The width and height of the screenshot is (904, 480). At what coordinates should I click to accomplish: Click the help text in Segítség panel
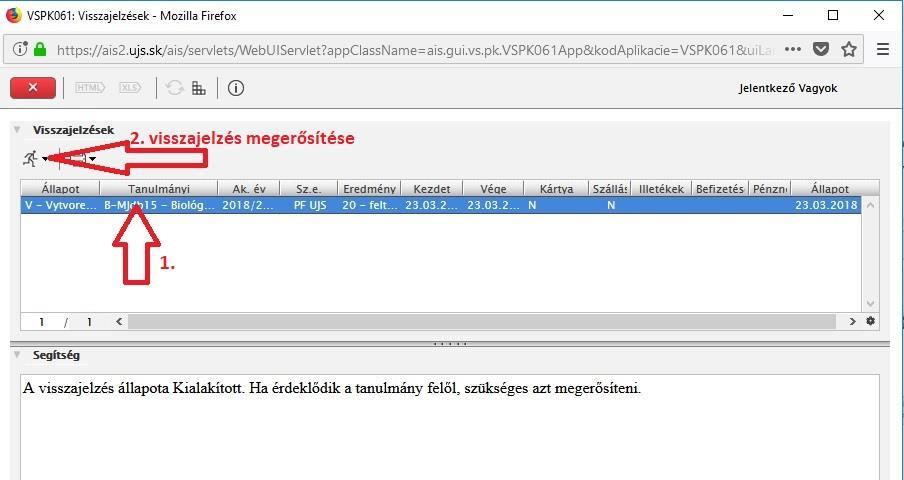[x=332, y=388]
